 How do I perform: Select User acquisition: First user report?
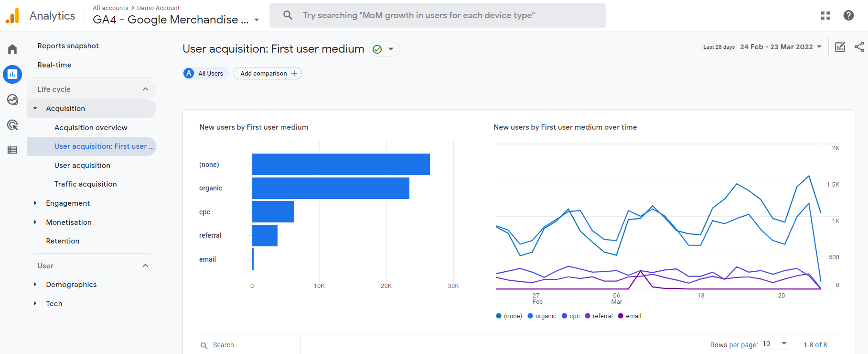[92, 146]
